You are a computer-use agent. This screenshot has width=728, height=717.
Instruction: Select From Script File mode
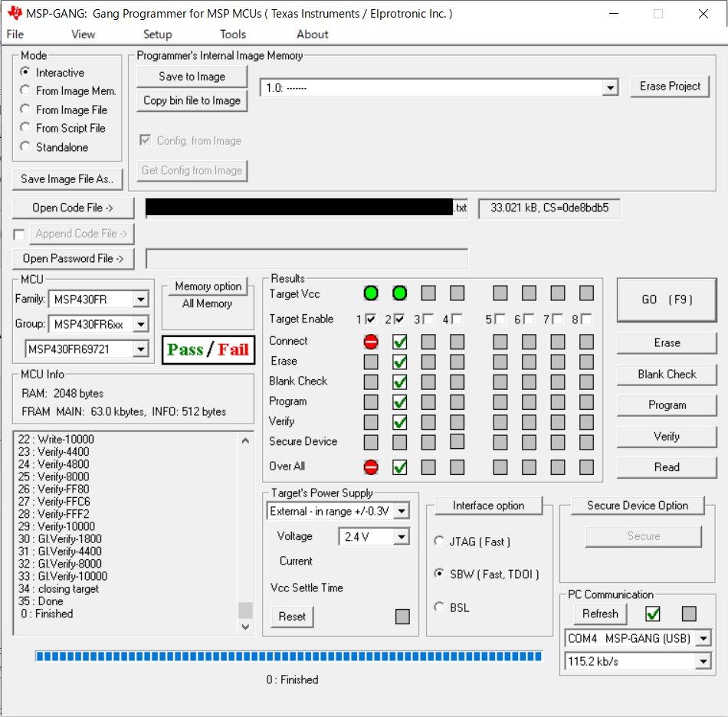(x=25, y=128)
